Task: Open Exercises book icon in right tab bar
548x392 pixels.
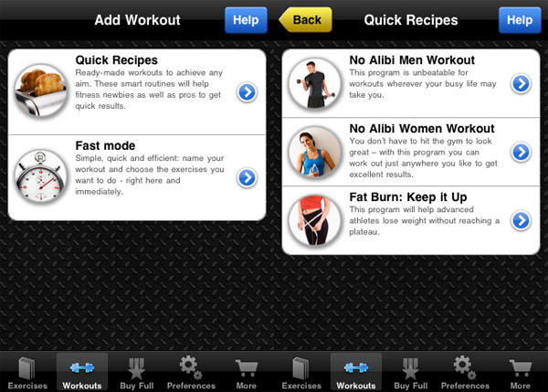Action: click(300, 368)
